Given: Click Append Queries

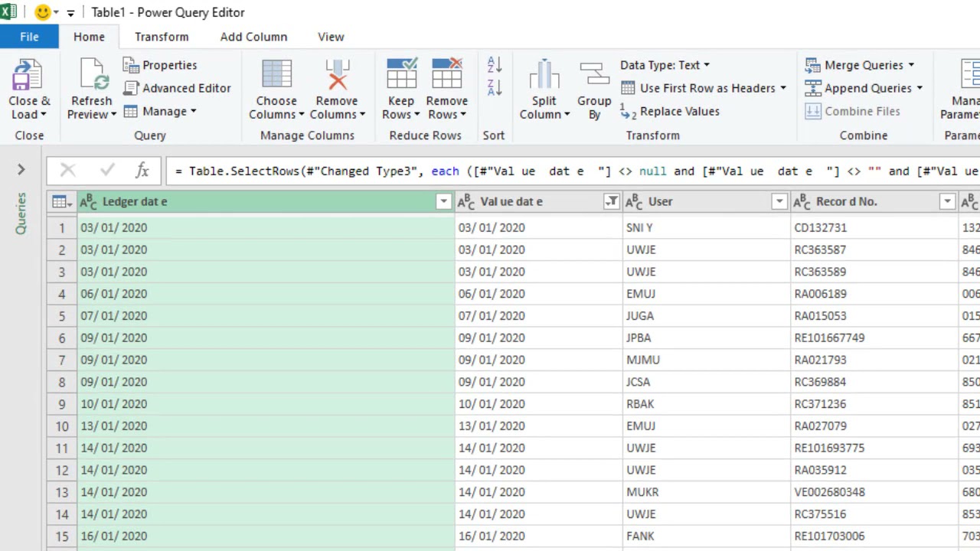Looking at the screenshot, I should point(867,88).
